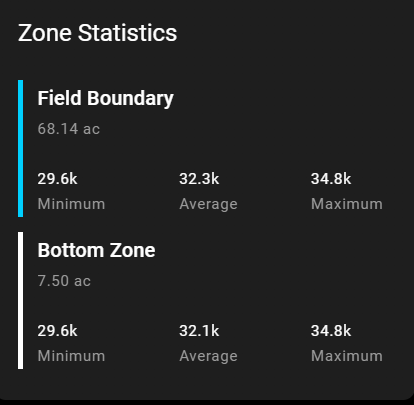Viewport: 414px width, 405px height.
Task: Click the 7.50 ac area value
Action: click(x=64, y=281)
